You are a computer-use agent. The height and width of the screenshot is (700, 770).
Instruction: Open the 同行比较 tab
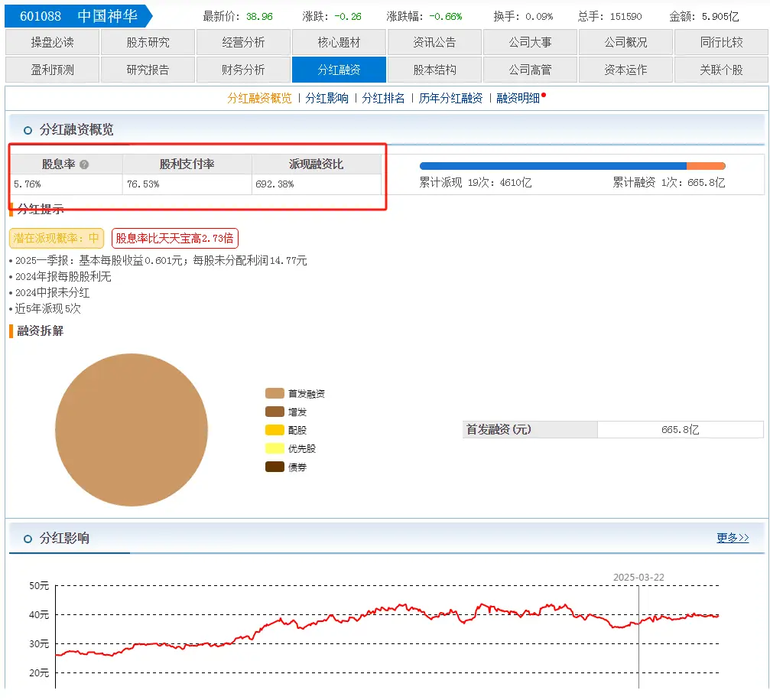coord(722,42)
